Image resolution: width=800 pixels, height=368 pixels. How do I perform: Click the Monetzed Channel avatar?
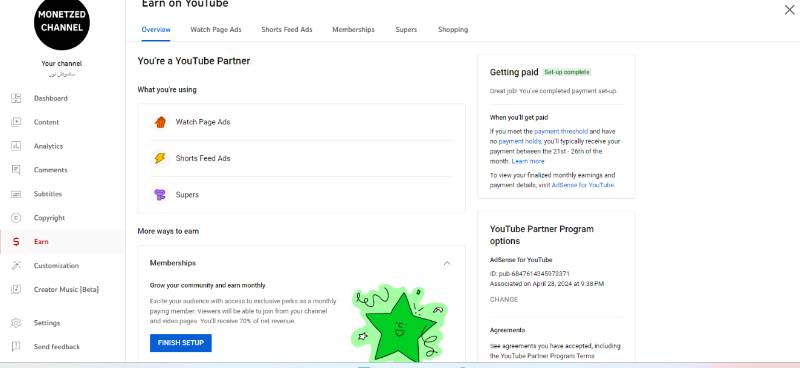(x=62, y=23)
